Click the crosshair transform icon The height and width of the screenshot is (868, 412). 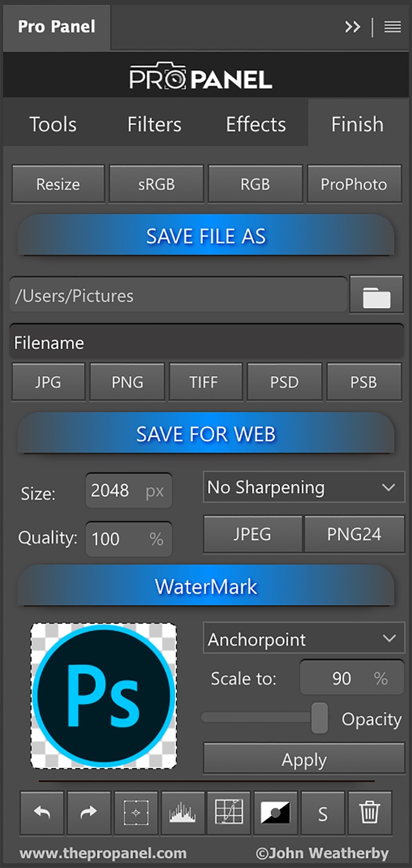(x=136, y=813)
